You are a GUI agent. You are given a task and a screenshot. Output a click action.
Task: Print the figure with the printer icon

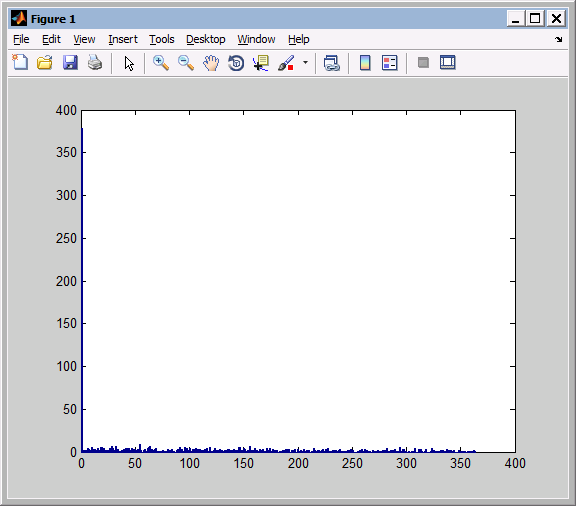coord(95,62)
